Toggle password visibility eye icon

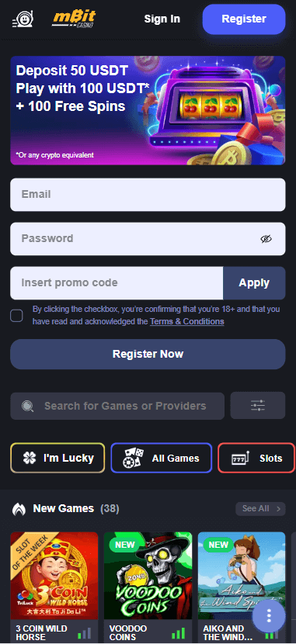[x=266, y=239]
